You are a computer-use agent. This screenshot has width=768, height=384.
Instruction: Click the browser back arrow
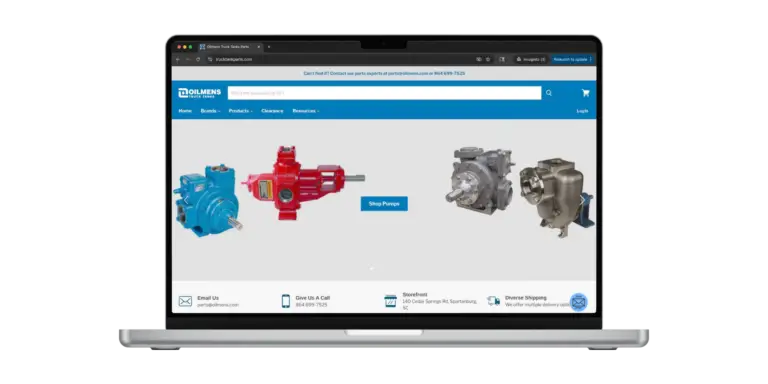click(178, 59)
